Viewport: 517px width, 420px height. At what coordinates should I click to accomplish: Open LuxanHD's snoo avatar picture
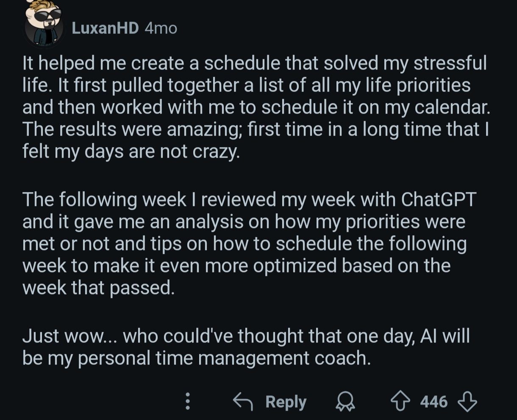pos(44,23)
